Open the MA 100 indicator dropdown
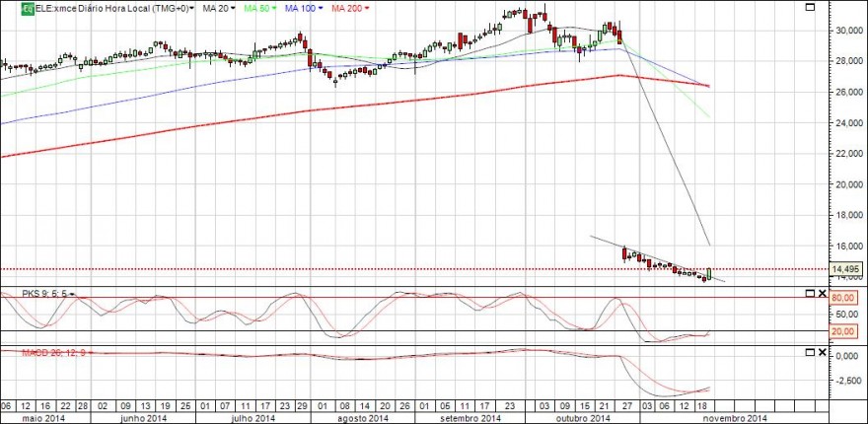The width and height of the screenshot is (868, 424). pyautogui.click(x=305, y=8)
